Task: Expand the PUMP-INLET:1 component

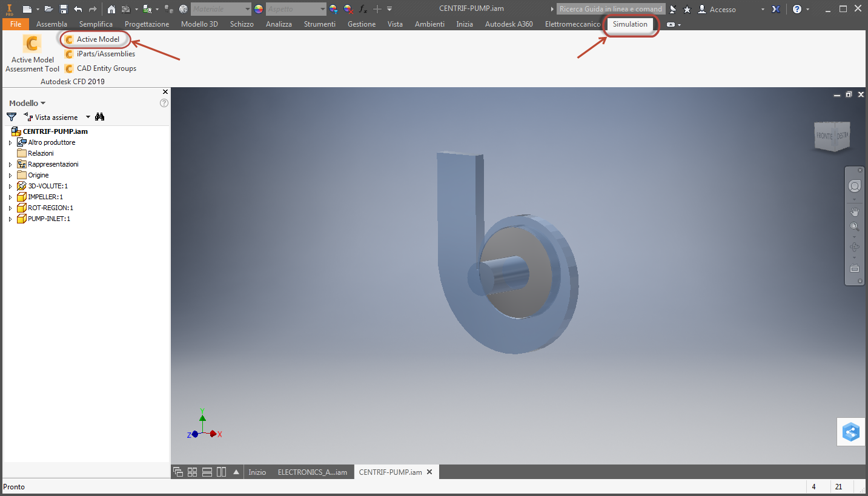Action: point(10,219)
